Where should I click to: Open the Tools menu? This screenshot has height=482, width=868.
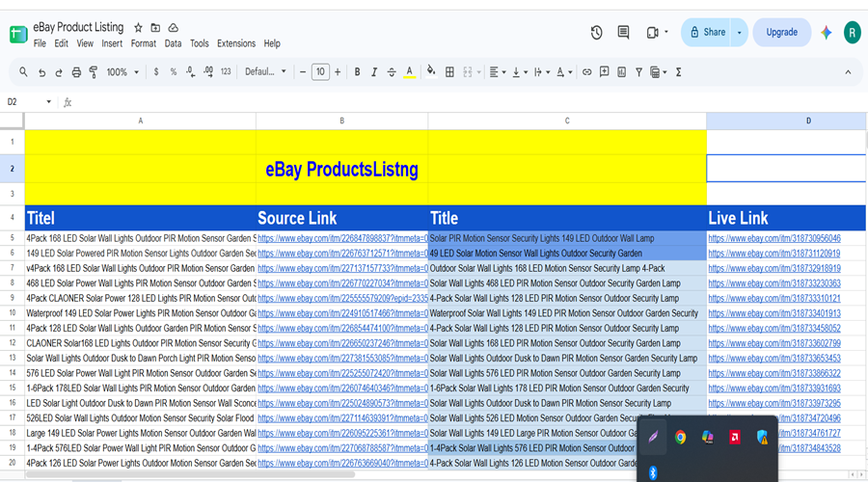(x=200, y=43)
